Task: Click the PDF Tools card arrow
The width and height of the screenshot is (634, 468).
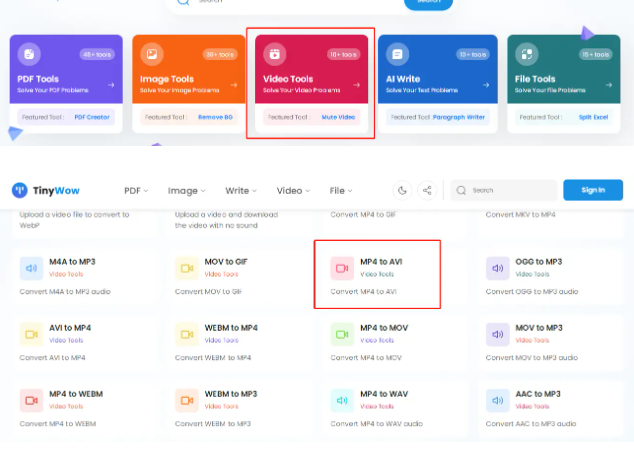Action: point(111,85)
